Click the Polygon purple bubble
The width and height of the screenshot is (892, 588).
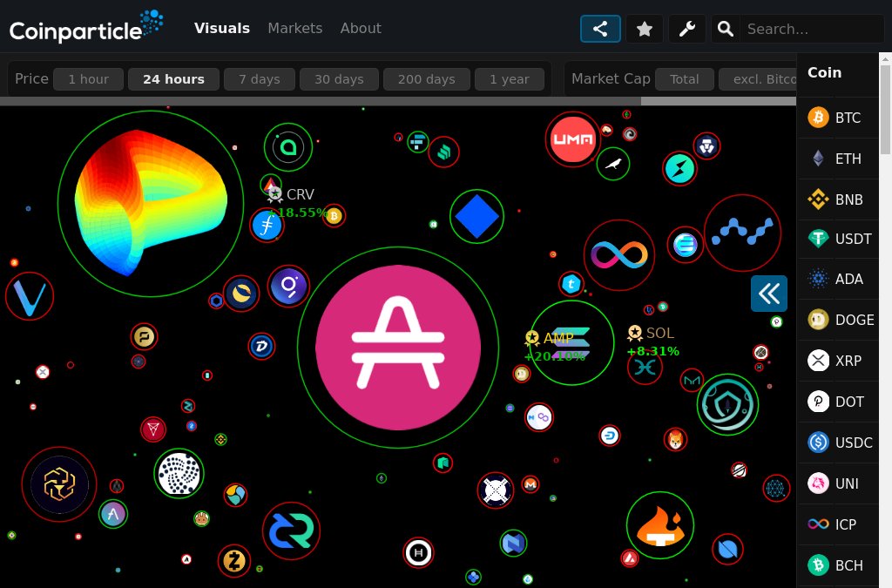tap(538, 417)
